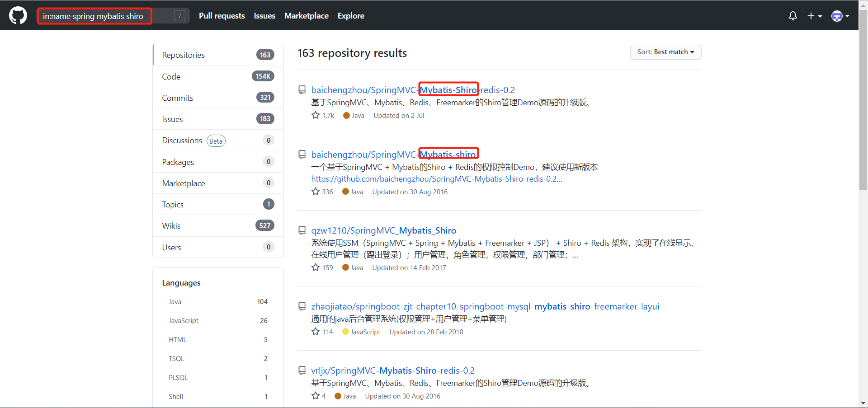
Task: Click the Languages heading
Action: point(181,283)
